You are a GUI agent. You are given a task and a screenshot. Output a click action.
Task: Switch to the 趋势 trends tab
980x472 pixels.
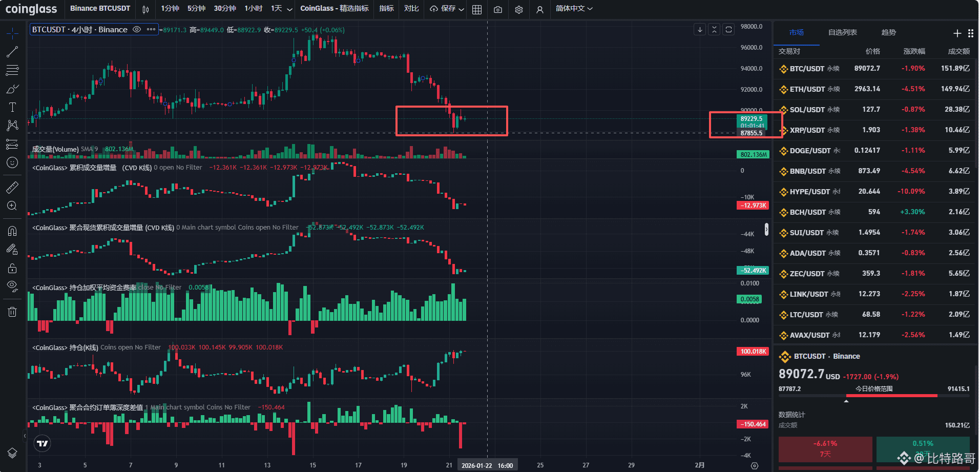tap(889, 32)
